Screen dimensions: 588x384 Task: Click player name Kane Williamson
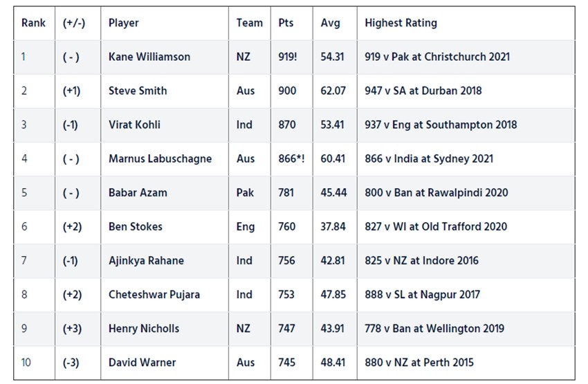tap(149, 57)
